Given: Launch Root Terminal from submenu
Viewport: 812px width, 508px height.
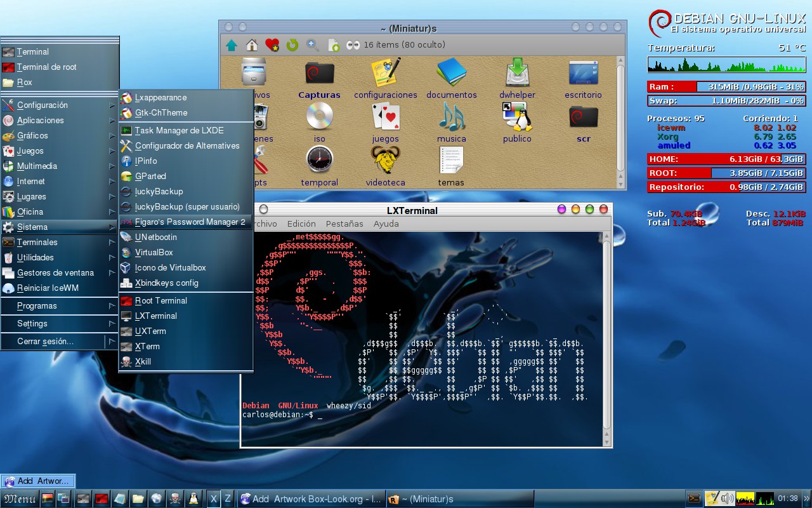Looking at the screenshot, I should 186,300.
